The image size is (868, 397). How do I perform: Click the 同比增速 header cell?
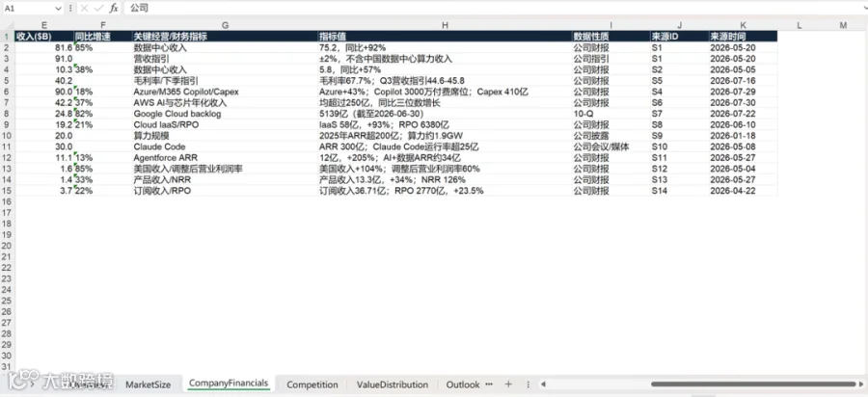pyautogui.click(x=102, y=37)
